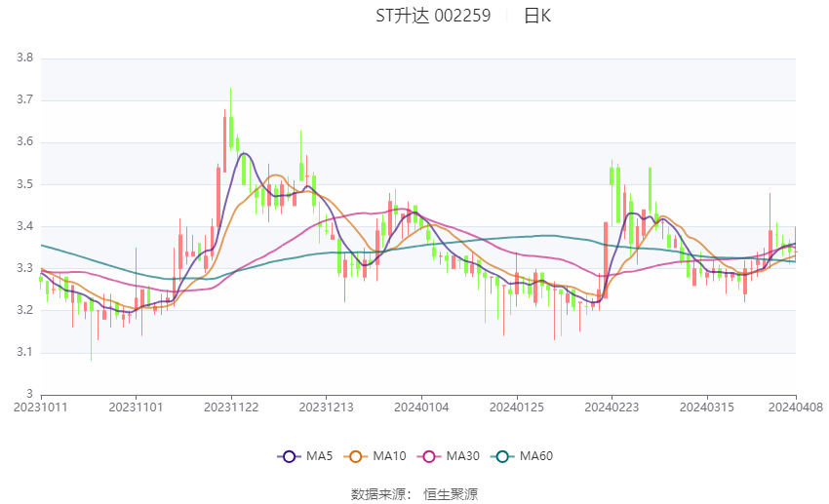829x504 pixels.
Task: Click the 3.4 y-axis value
Action: tap(24, 226)
